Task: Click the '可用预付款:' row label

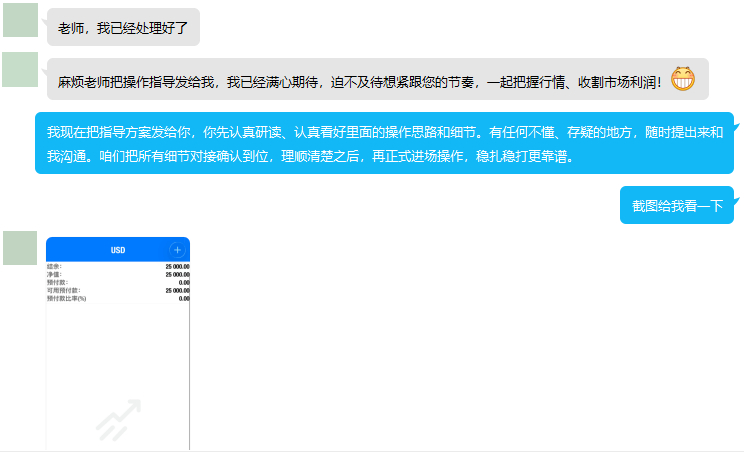Action: click(64, 290)
